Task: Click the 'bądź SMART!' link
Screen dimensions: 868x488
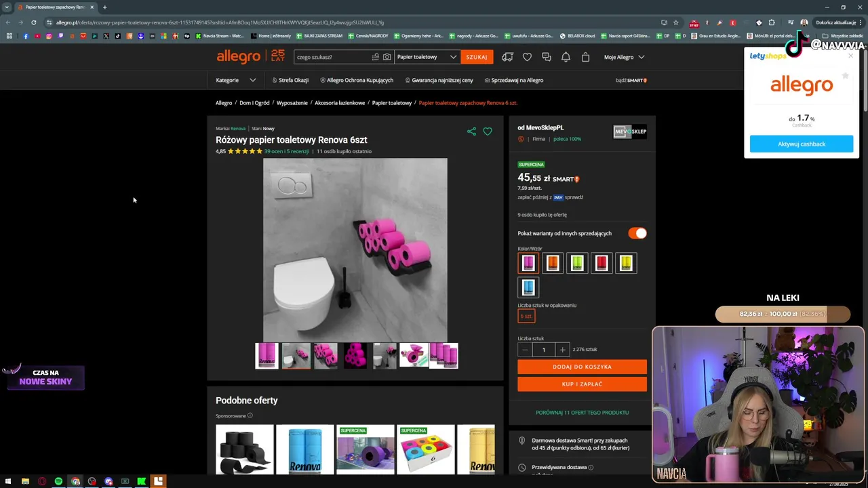Action: [631, 80]
